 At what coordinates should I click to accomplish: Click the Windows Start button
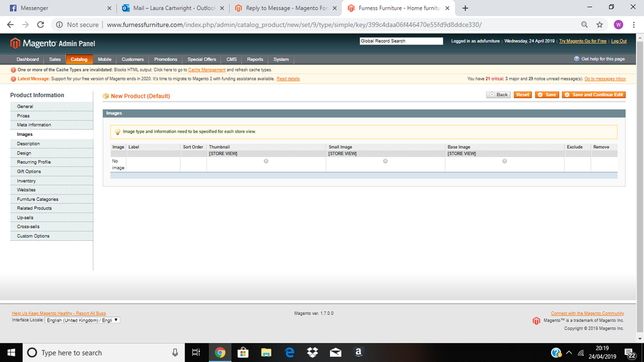tap(11, 352)
